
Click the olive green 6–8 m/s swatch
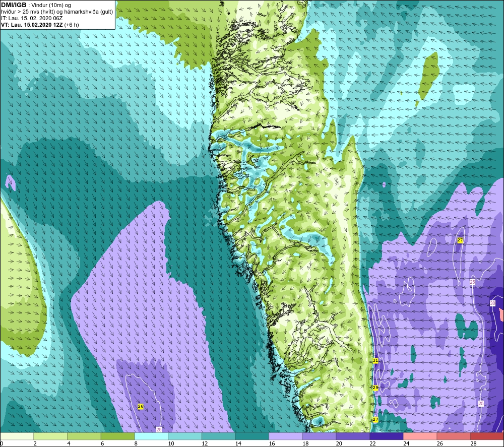[x=117, y=436]
